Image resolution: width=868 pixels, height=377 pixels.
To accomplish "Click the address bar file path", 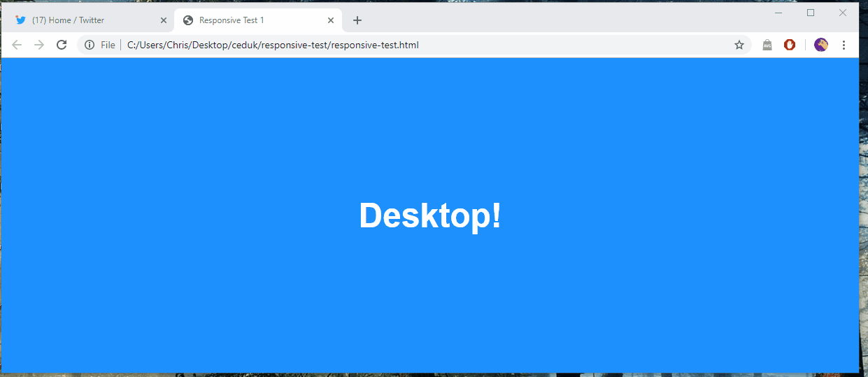I will click(273, 45).
